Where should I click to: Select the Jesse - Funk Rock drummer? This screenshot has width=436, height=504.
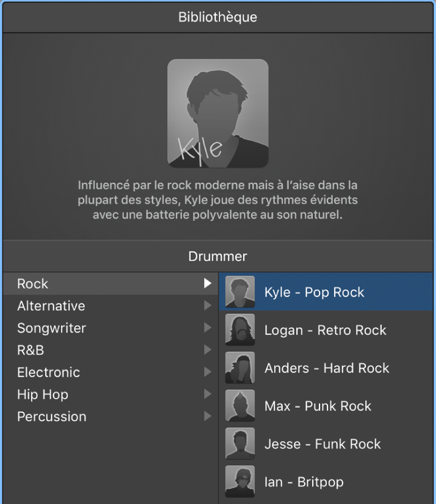click(x=322, y=444)
